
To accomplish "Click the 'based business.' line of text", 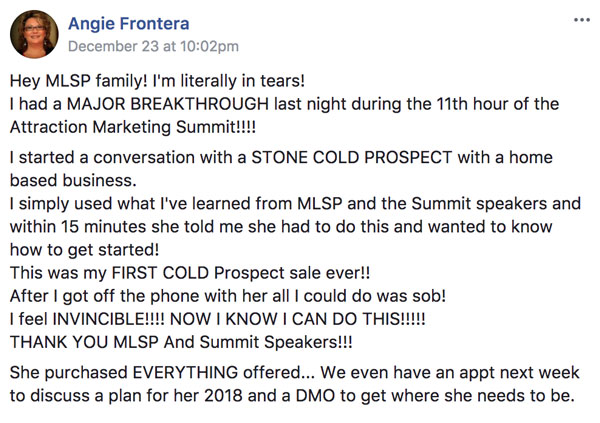I will click(73, 180).
